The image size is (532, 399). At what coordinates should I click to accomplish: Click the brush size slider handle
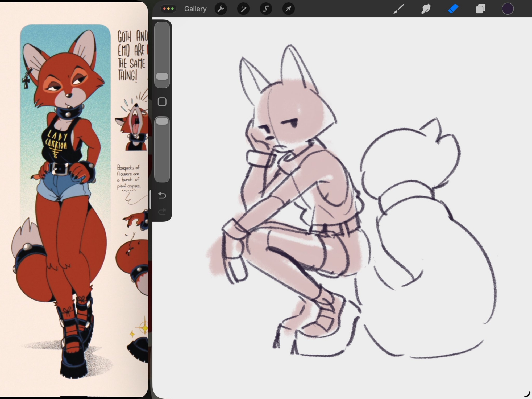pos(162,77)
